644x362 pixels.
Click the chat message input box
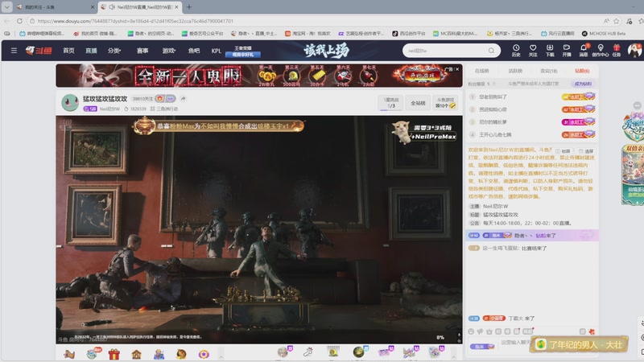[514, 343]
